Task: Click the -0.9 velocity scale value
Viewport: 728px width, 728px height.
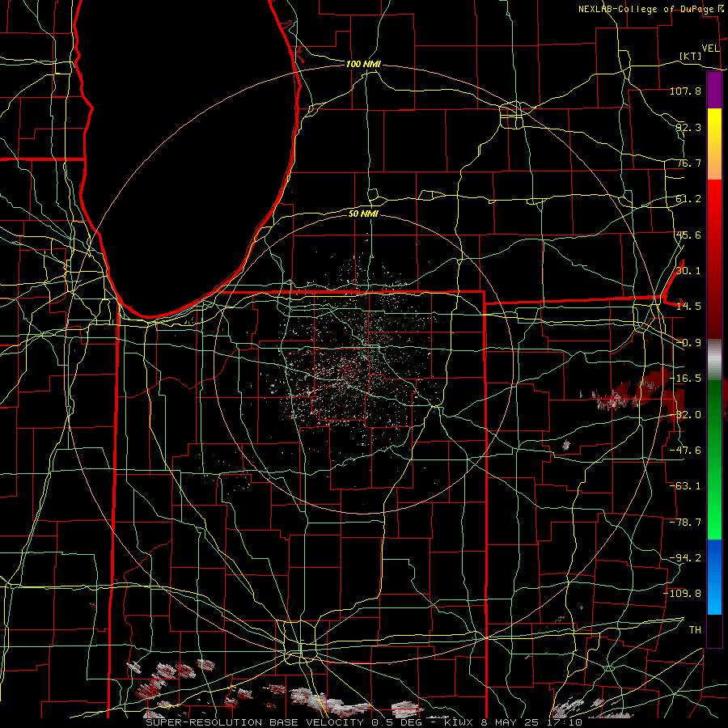Action: 688,343
